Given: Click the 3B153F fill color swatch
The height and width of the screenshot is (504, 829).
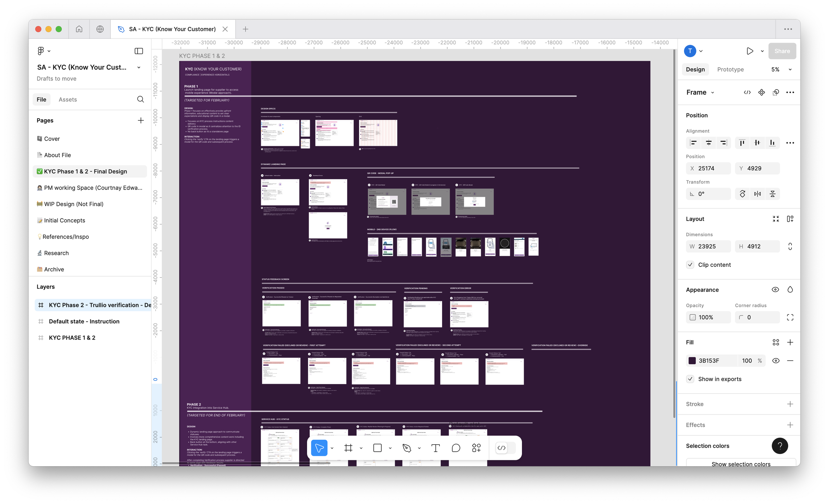Looking at the screenshot, I should pyautogui.click(x=692, y=361).
